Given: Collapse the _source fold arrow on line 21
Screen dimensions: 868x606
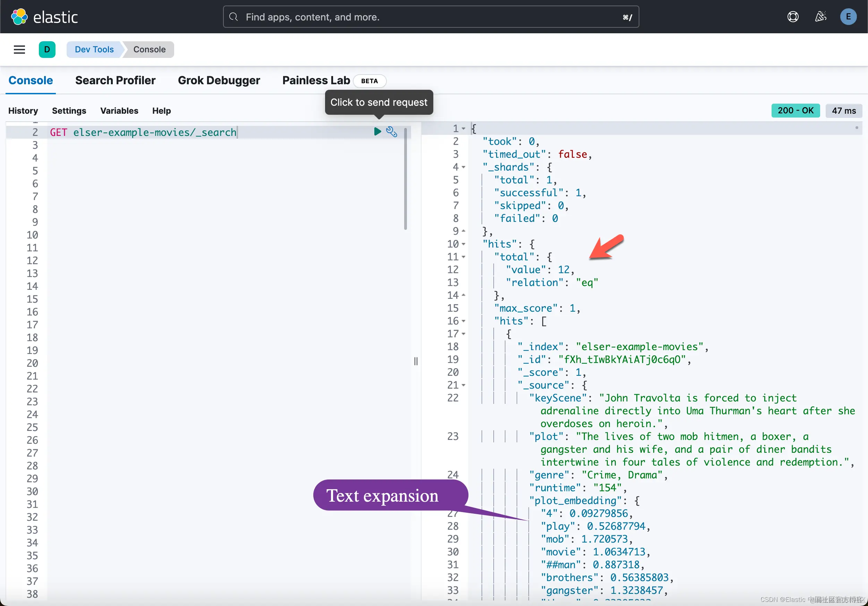Looking at the screenshot, I should tap(463, 386).
